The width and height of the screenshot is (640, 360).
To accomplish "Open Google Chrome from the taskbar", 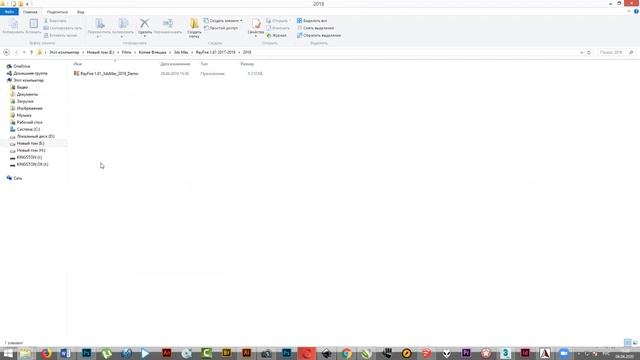I will (x=347, y=353).
